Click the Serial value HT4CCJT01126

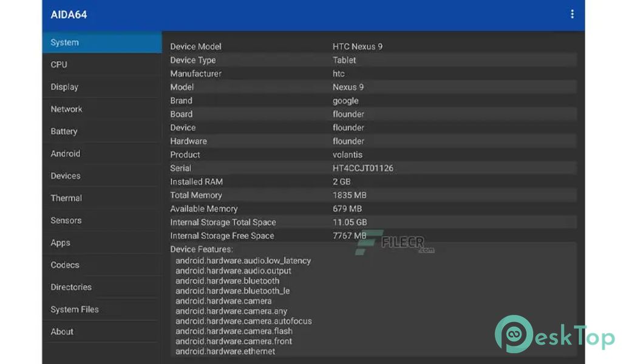(x=363, y=169)
